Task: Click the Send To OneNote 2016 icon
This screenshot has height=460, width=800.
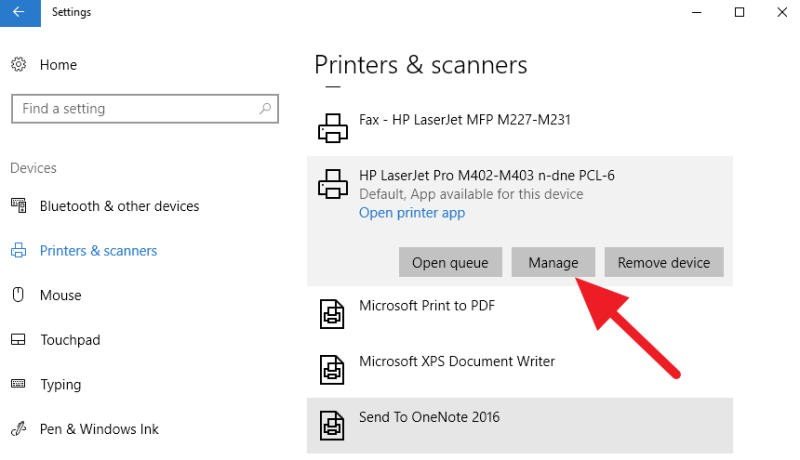Action: (x=332, y=425)
